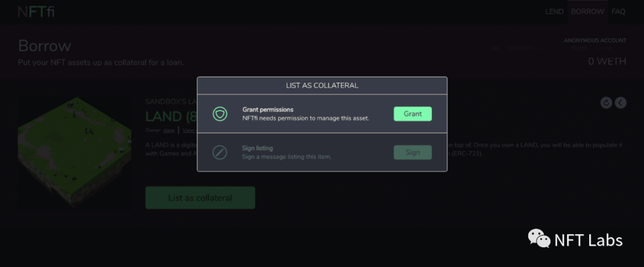Switch to the BORROW tab
The height and width of the screenshot is (267, 644).
point(587,12)
